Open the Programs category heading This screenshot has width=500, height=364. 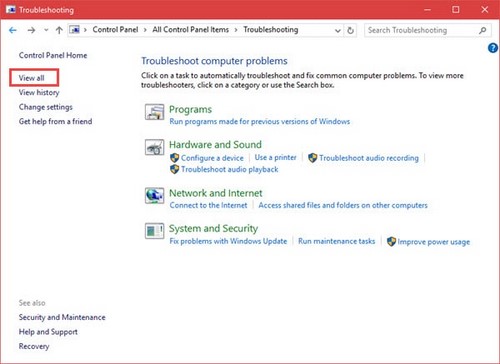[190, 109]
